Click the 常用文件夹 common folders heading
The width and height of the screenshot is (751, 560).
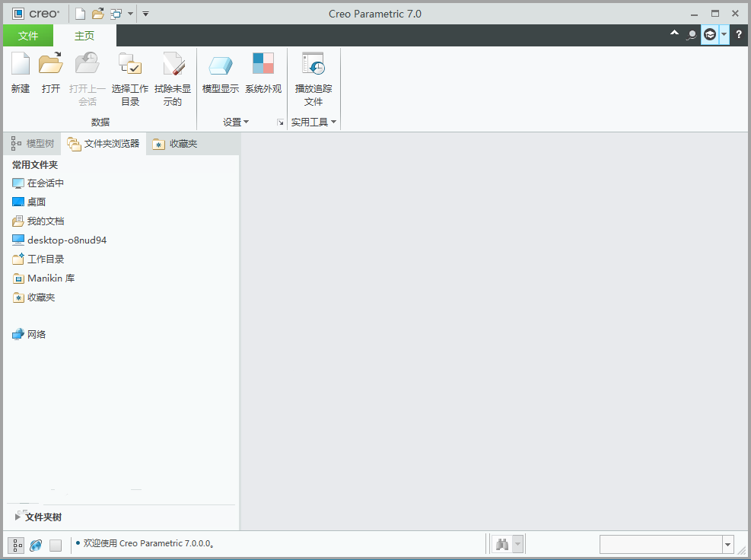[x=35, y=165]
